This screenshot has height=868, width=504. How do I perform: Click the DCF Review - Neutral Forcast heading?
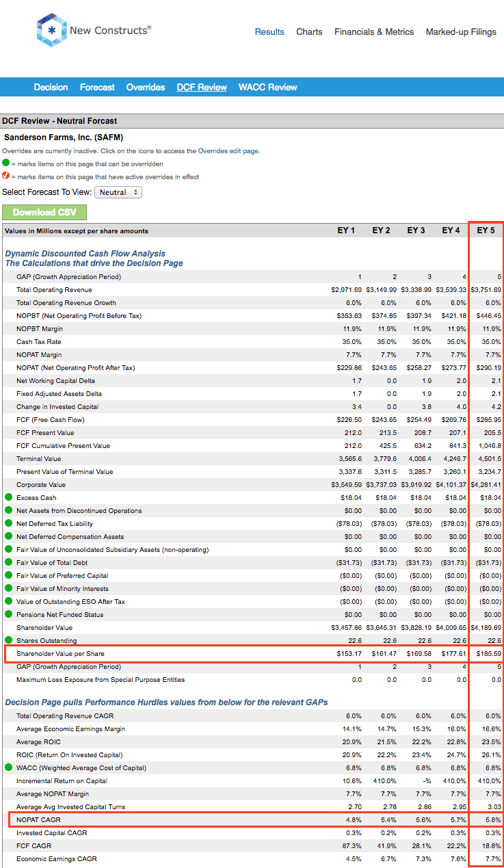click(59, 120)
